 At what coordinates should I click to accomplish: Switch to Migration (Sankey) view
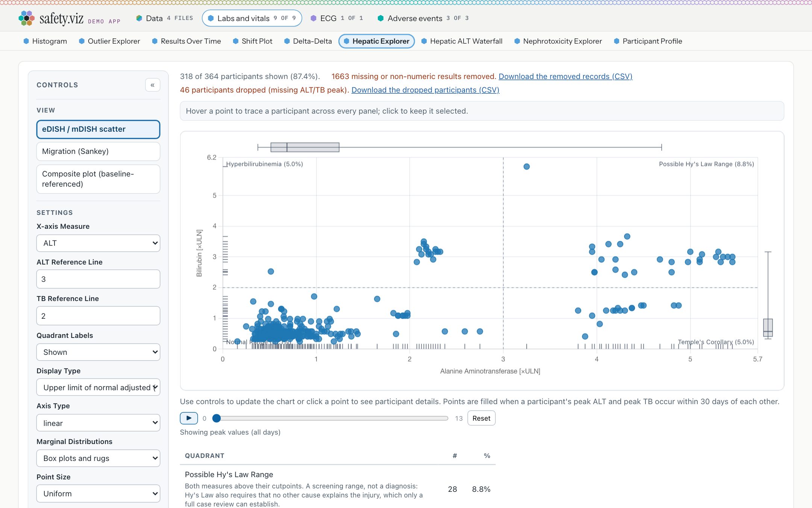pyautogui.click(x=98, y=151)
